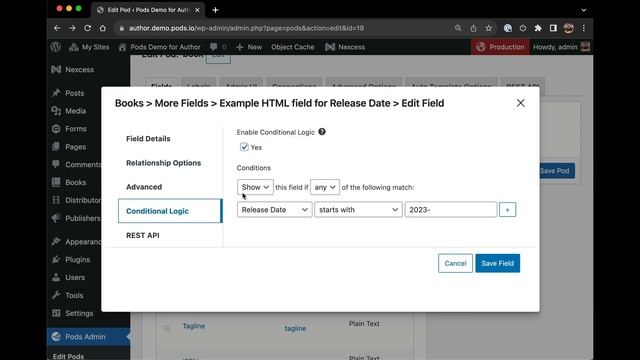Open comments bubble in admin bar

pyautogui.click(x=218, y=47)
